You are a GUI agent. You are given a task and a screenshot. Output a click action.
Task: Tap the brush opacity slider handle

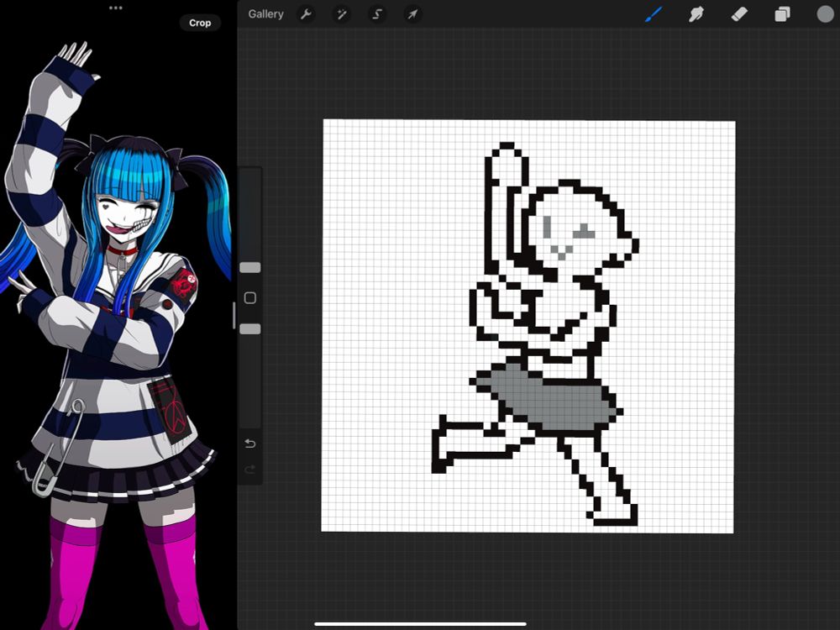click(x=250, y=329)
